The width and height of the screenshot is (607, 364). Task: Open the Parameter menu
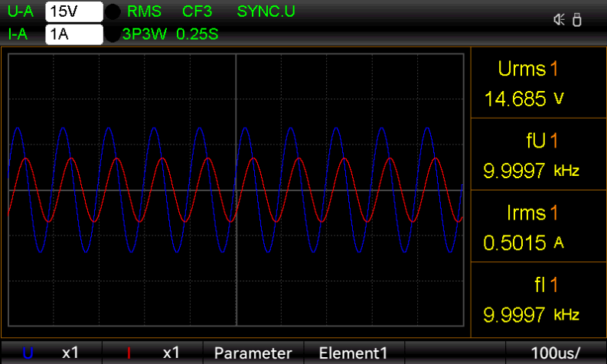[x=253, y=353]
